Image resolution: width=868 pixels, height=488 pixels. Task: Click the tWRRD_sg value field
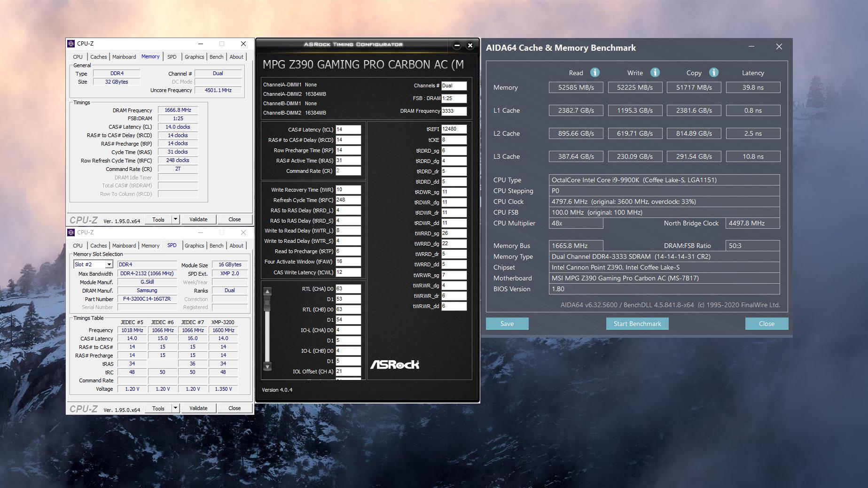tap(454, 233)
